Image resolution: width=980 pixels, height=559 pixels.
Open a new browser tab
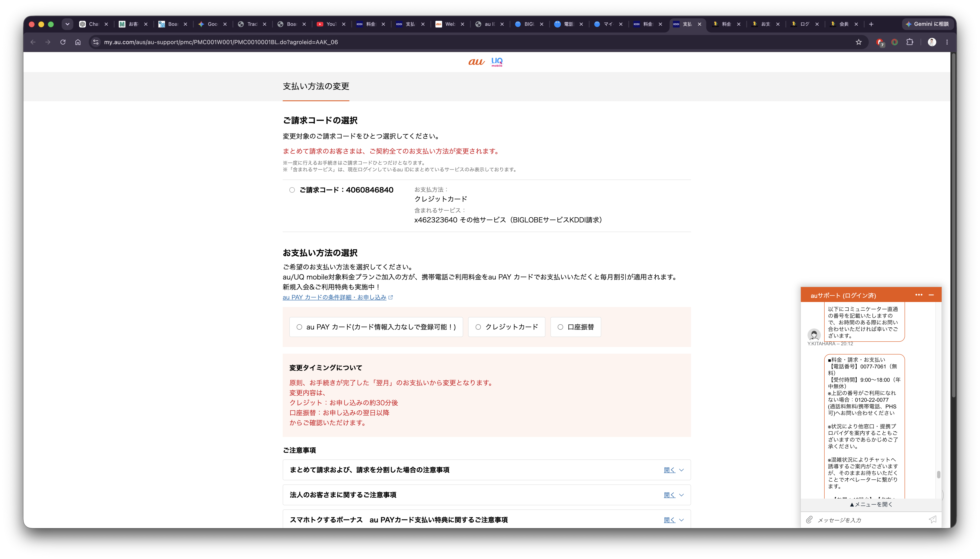click(x=871, y=24)
